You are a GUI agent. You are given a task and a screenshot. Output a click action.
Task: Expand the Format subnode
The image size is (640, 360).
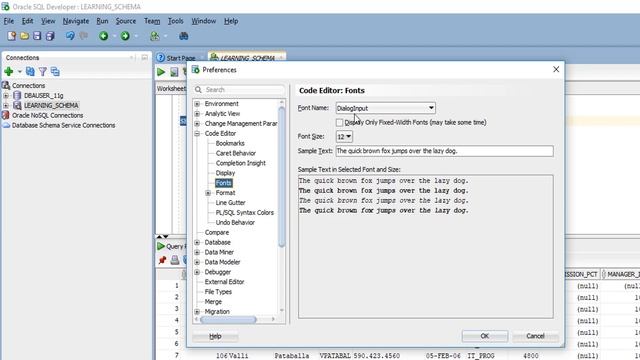click(208, 193)
